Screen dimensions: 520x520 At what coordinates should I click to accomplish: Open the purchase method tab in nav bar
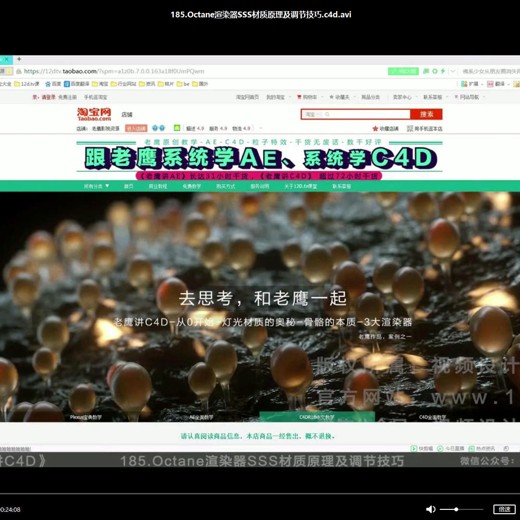point(226,186)
